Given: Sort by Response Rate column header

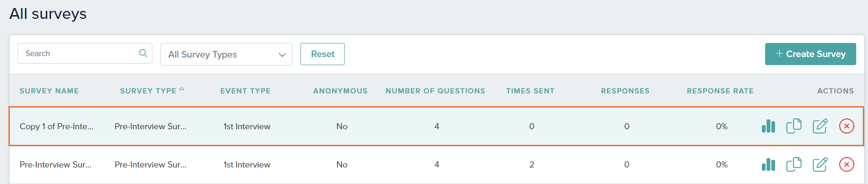Looking at the screenshot, I should [720, 91].
